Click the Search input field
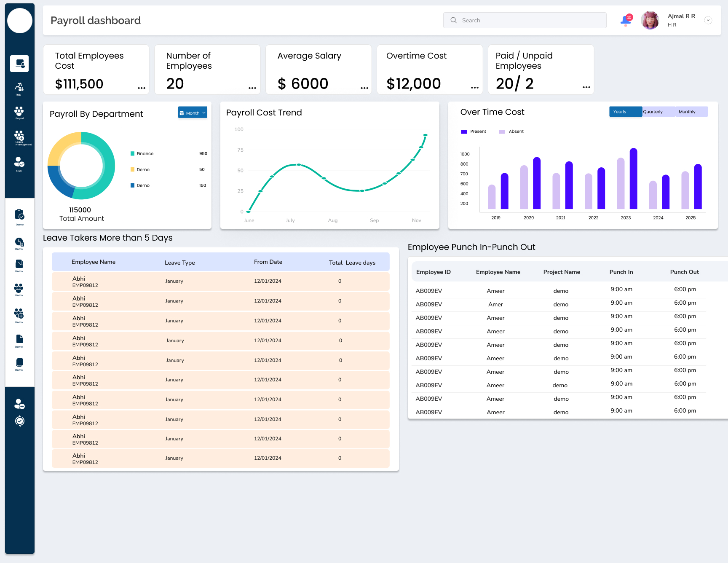This screenshot has height=563, width=728. coord(525,20)
